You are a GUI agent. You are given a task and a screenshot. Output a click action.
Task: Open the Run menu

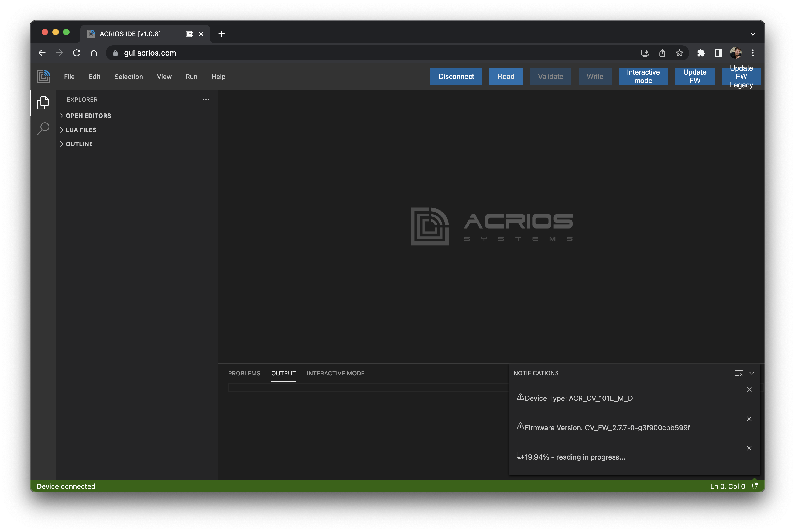pyautogui.click(x=191, y=77)
